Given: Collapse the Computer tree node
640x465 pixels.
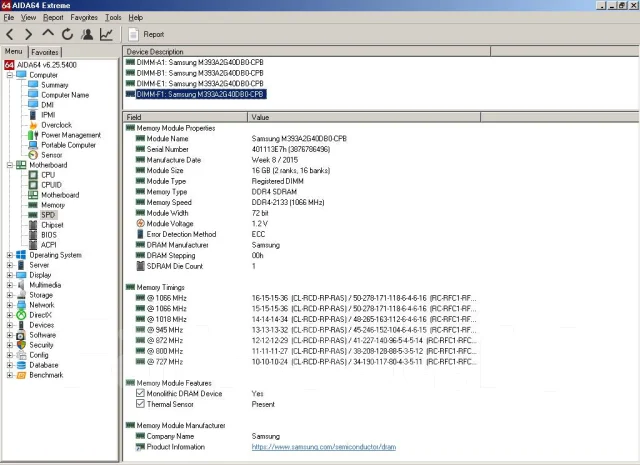Looking at the screenshot, I should pos(10,75).
